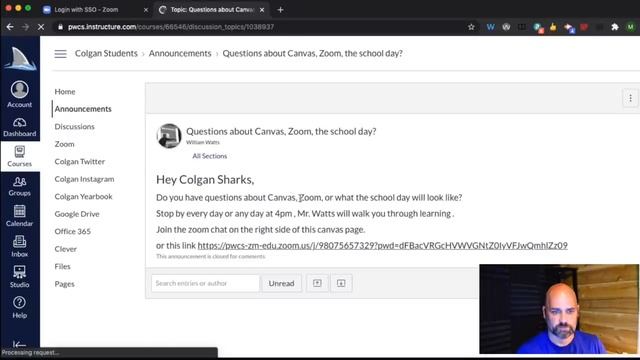Viewport: 640px width, 360px height.
Task: Open the Canvas Inbox
Action: [20, 247]
